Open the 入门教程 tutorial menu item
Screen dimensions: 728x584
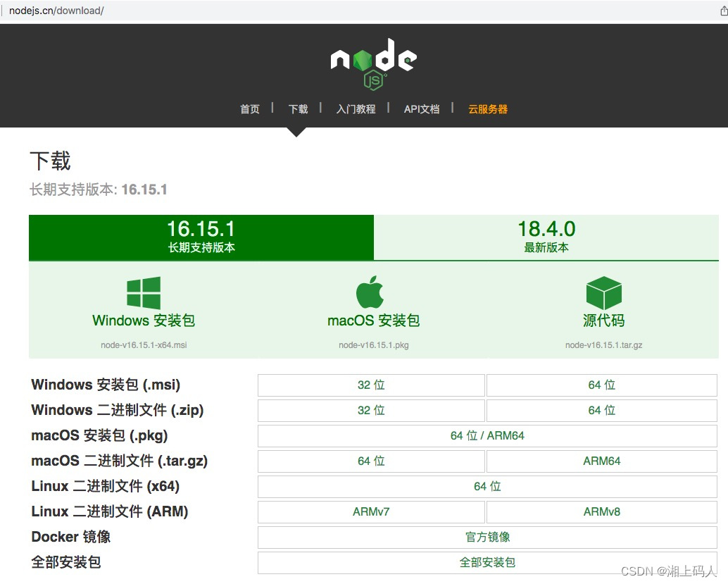[356, 109]
